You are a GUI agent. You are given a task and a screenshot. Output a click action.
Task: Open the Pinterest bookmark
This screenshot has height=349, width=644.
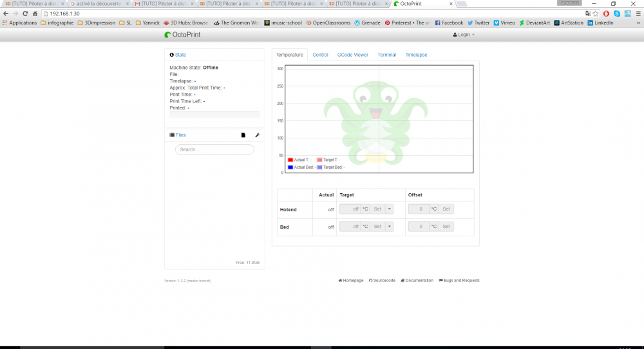[x=408, y=23]
